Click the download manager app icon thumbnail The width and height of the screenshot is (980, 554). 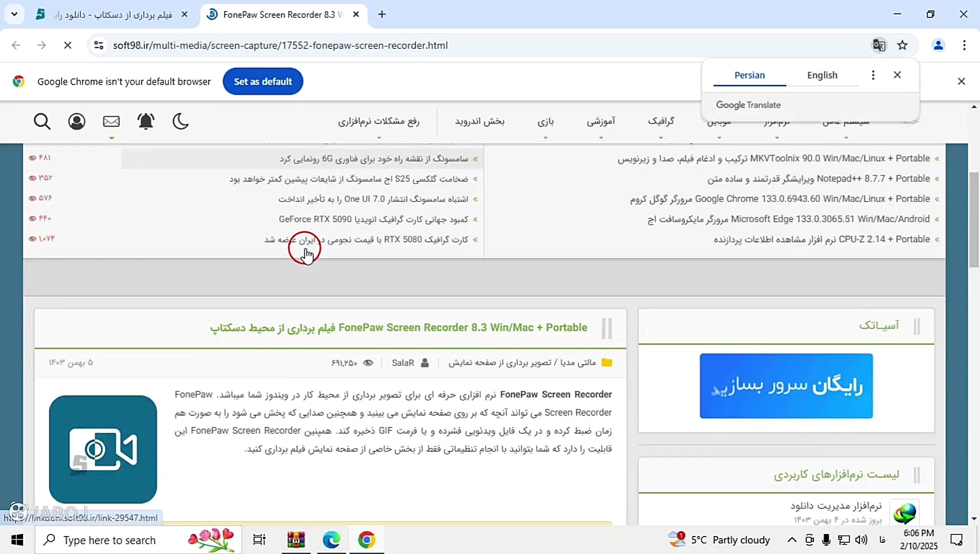(x=905, y=512)
